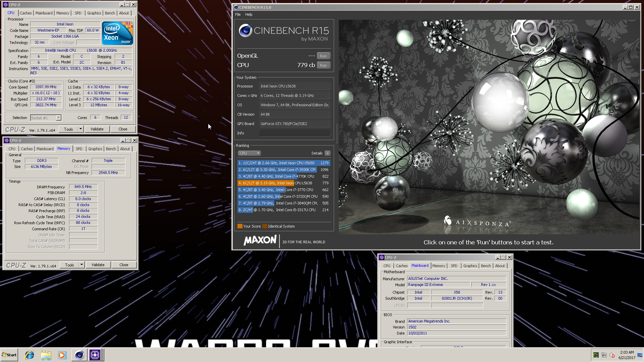This screenshot has width=644, height=362.
Task: Click the CPU-Z title bar icon in the Mainboard window
Action: point(381,257)
